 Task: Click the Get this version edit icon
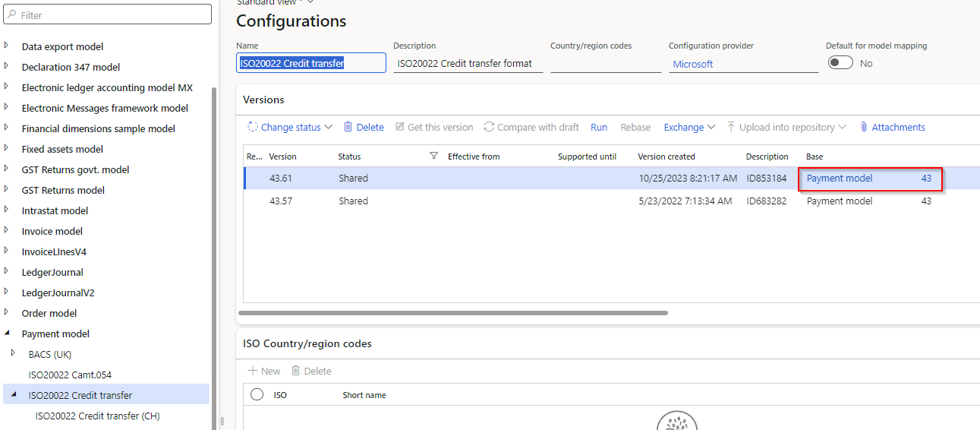click(400, 127)
